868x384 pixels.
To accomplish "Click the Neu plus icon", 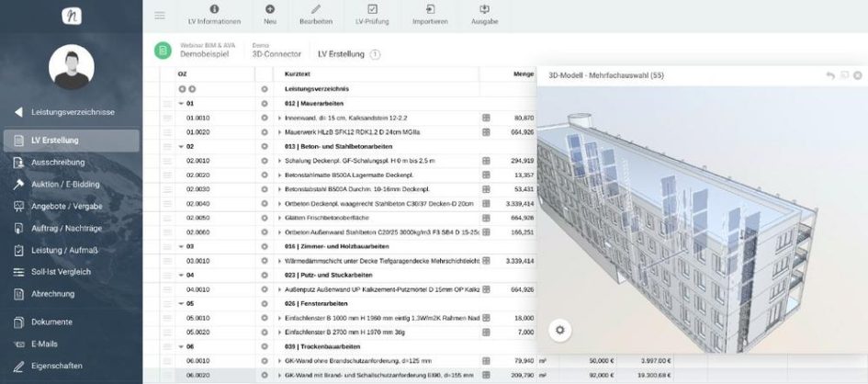I will point(270,14).
